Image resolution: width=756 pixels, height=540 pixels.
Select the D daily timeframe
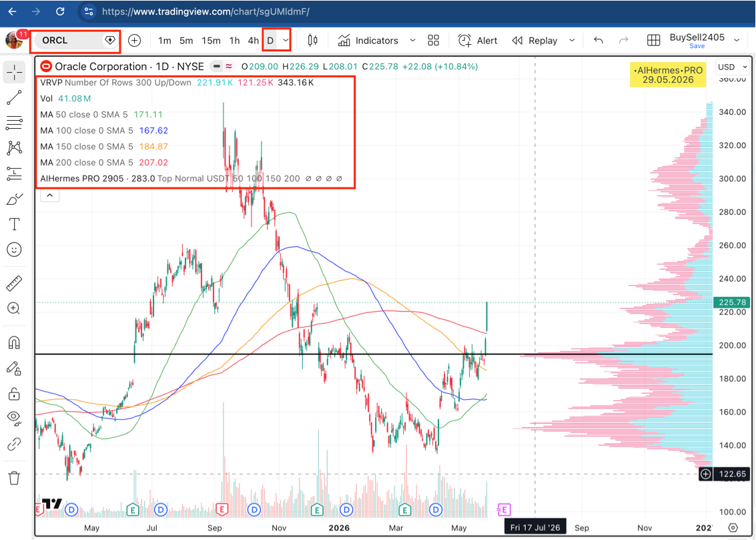point(270,41)
